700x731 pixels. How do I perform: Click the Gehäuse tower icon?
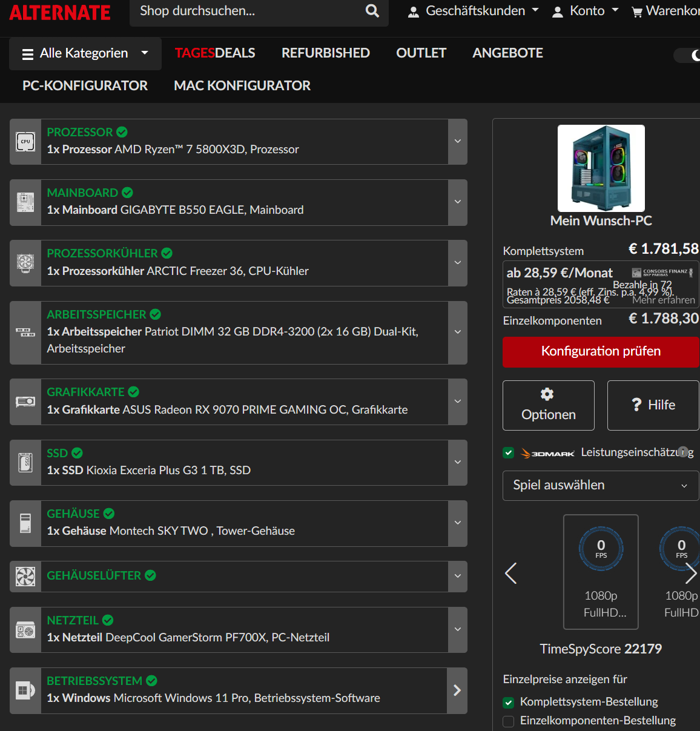(25, 523)
